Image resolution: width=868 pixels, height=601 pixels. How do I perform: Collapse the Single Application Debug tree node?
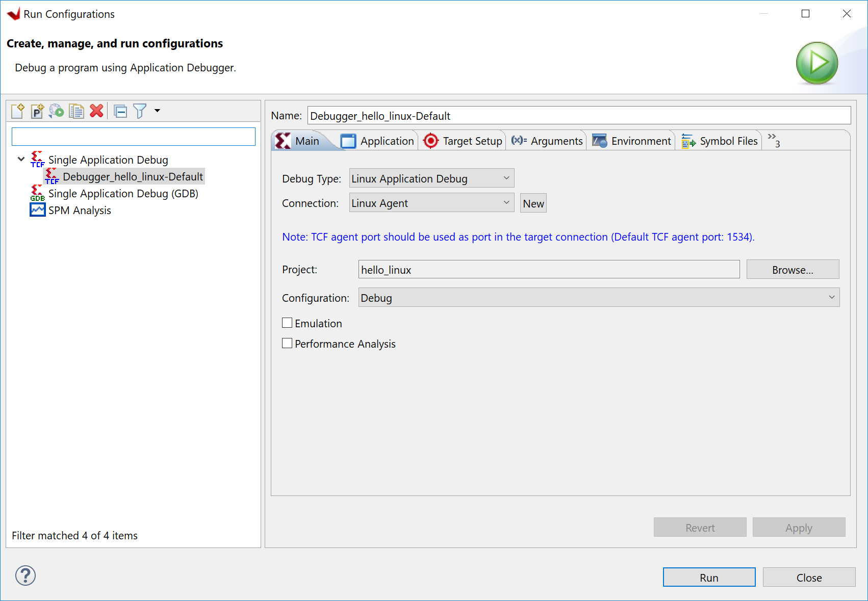click(x=21, y=160)
